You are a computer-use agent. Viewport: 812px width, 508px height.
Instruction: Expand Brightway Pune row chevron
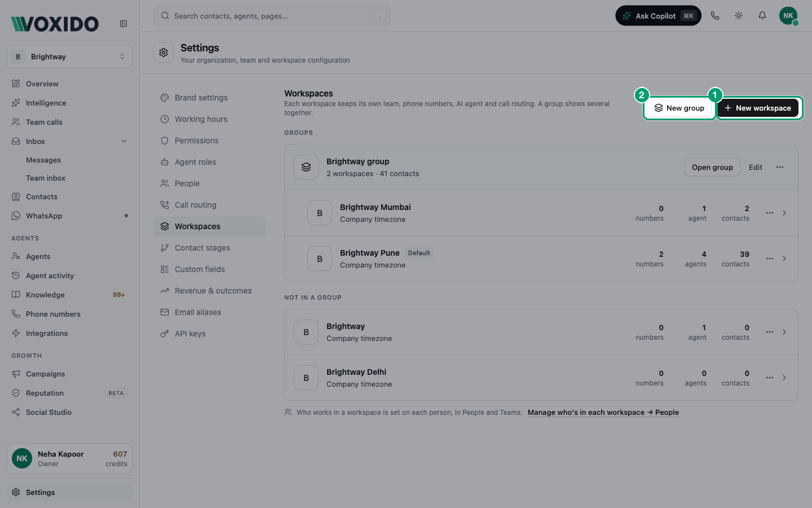pos(784,259)
